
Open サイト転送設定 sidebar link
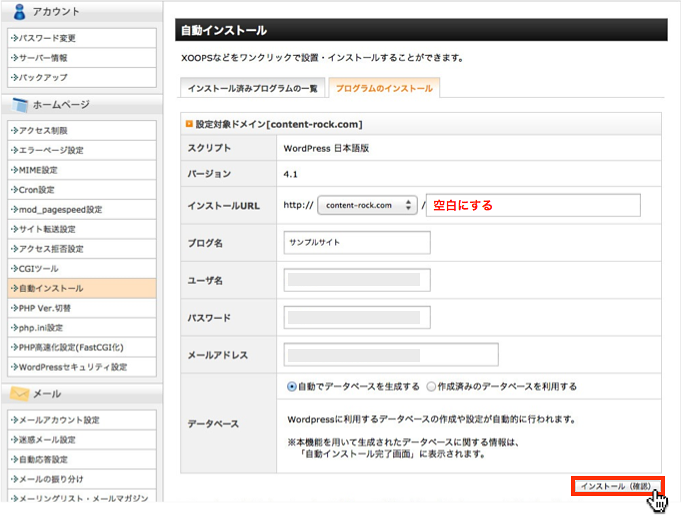pyautogui.click(x=82, y=229)
